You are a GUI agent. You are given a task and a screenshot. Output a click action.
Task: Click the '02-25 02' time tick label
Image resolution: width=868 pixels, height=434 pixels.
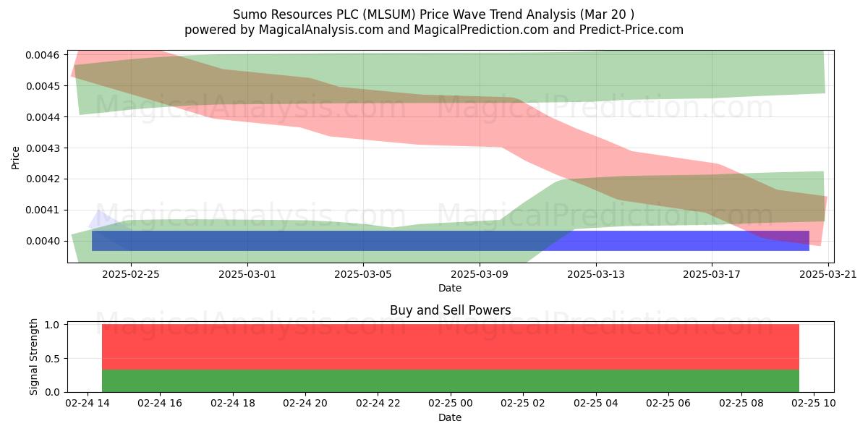pos(523,403)
